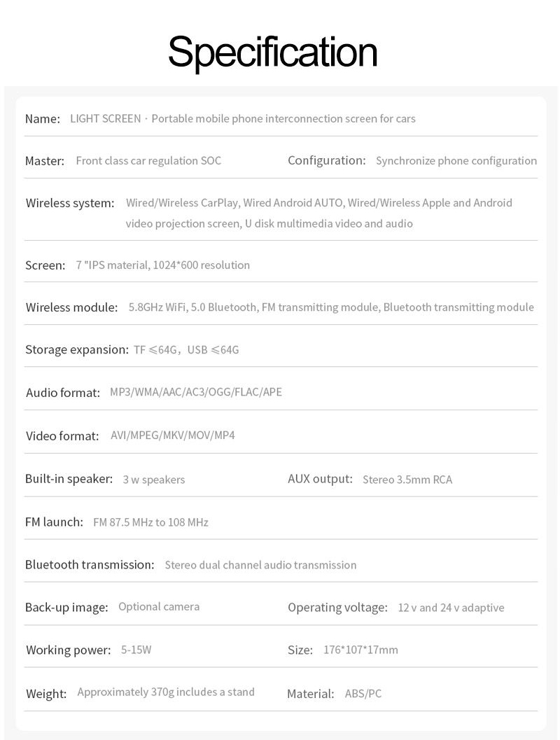Click the Storage expansion label

click(76, 349)
